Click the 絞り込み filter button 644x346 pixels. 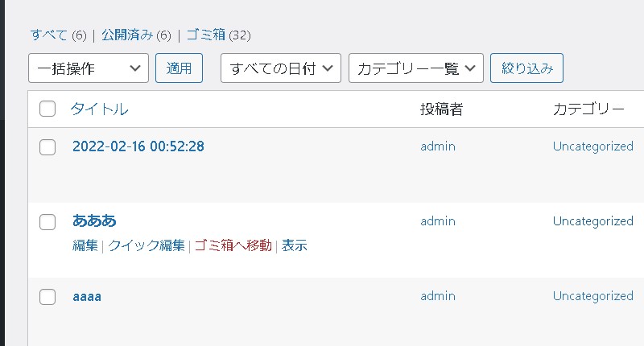tap(526, 68)
